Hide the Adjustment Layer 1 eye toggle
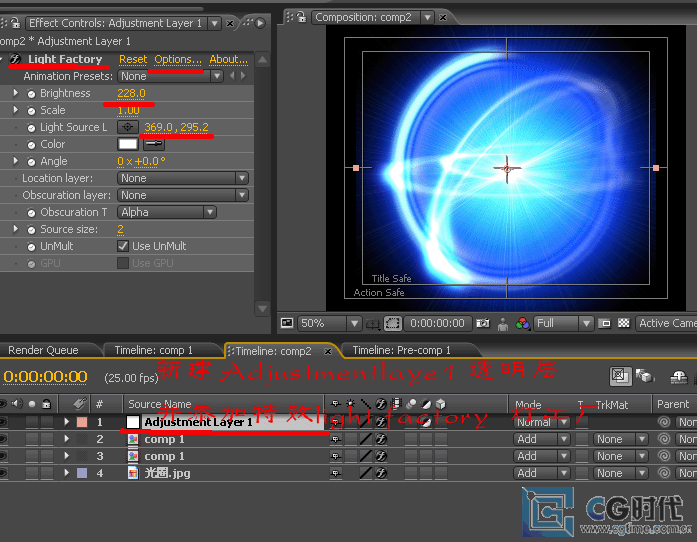This screenshot has height=542, width=697. [4, 422]
